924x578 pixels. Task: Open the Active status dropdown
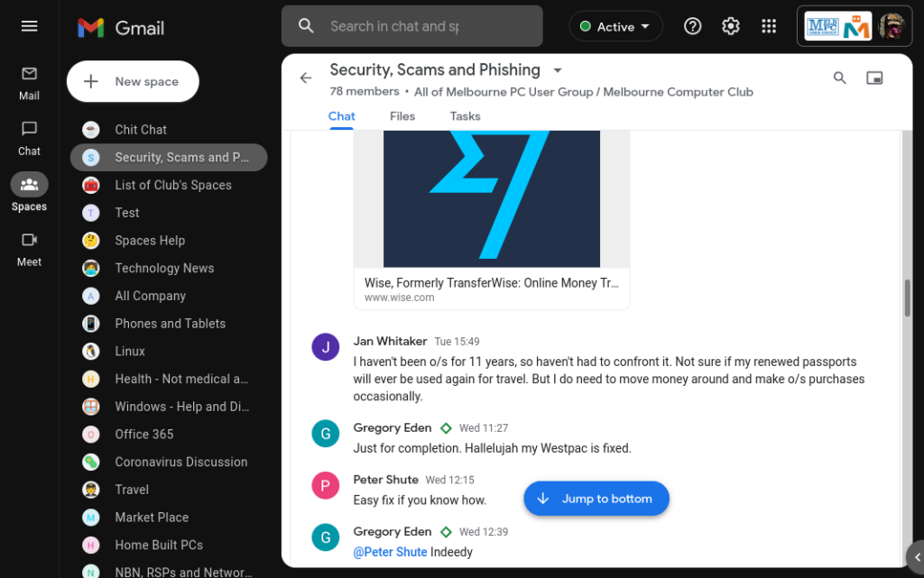tap(615, 26)
